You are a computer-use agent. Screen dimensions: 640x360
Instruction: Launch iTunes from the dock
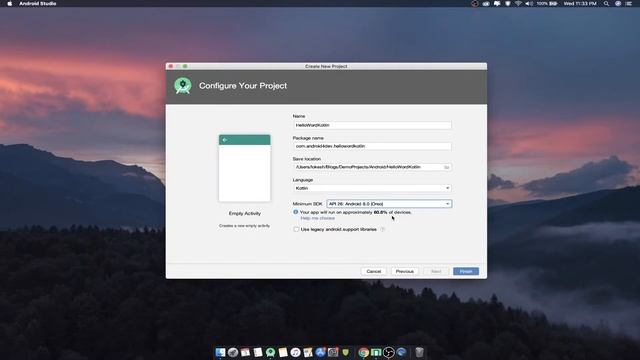(296, 352)
